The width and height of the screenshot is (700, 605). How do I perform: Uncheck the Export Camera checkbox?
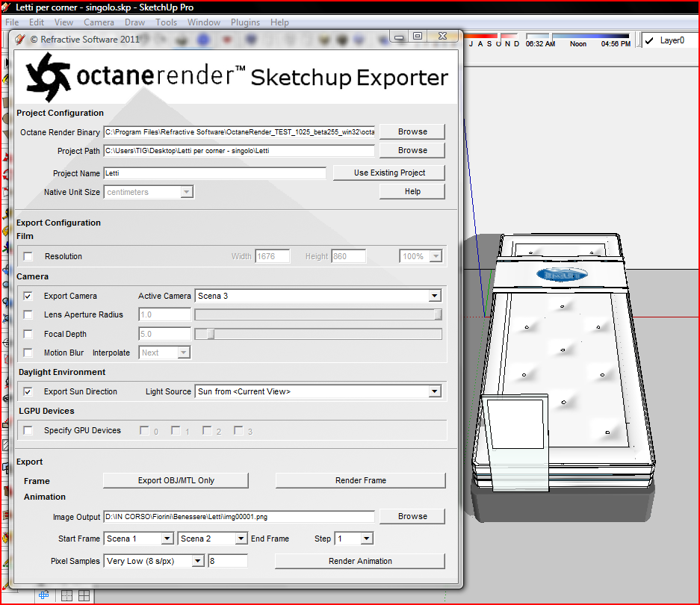[28, 296]
